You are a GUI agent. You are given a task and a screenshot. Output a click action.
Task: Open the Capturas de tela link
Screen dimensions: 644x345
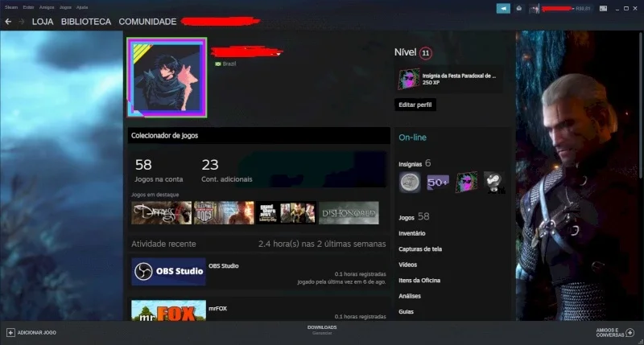420,249
